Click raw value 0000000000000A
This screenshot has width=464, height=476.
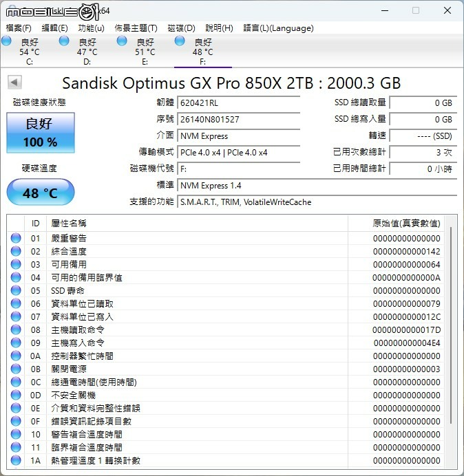(x=407, y=277)
